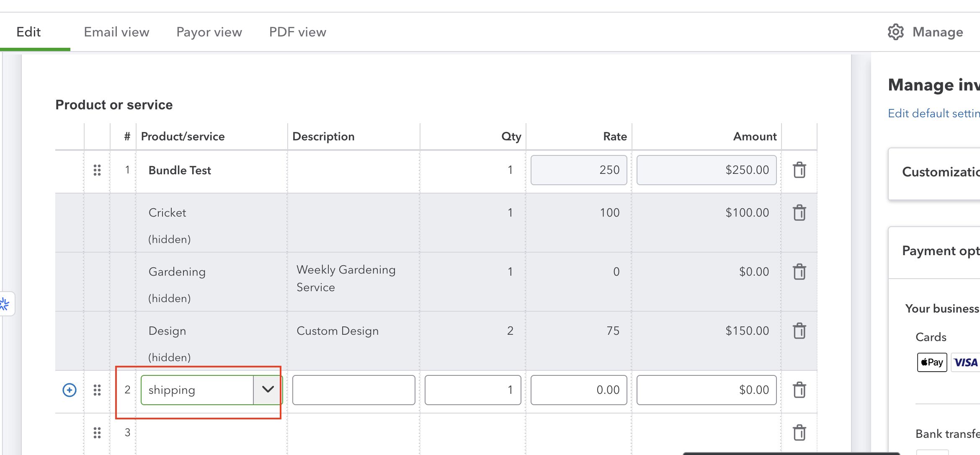Open the shipping product dropdown arrow
The width and height of the screenshot is (980, 455).
pos(268,390)
